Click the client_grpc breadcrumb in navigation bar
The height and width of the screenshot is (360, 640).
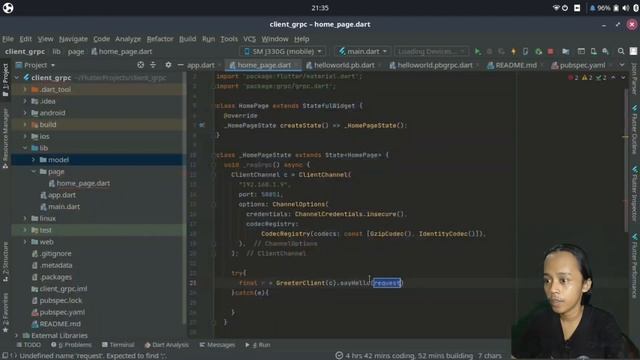tap(25, 51)
